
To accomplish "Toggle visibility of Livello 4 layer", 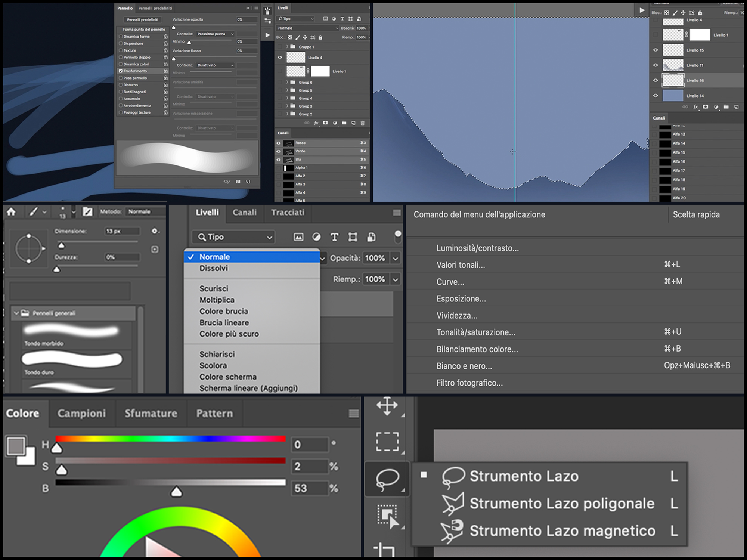I will [280, 58].
